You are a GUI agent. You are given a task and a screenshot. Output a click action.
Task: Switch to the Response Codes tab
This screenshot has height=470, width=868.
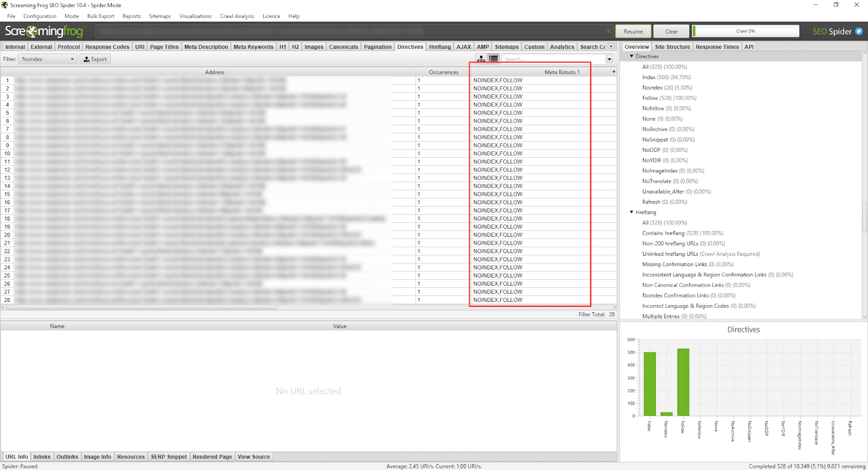107,47
